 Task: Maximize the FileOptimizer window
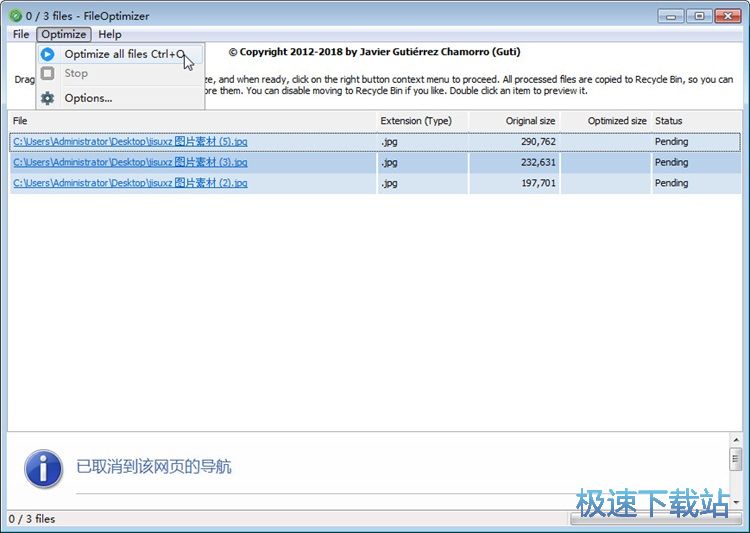(x=699, y=16)
